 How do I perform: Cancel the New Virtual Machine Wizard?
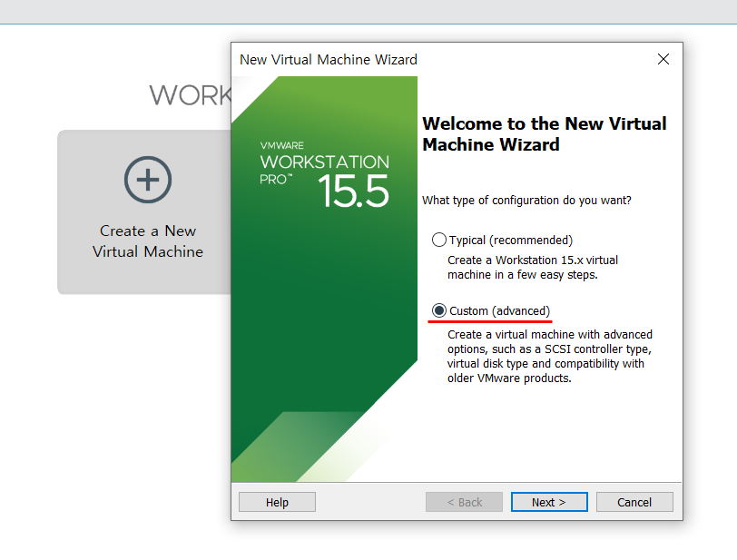tap(634, 502)
